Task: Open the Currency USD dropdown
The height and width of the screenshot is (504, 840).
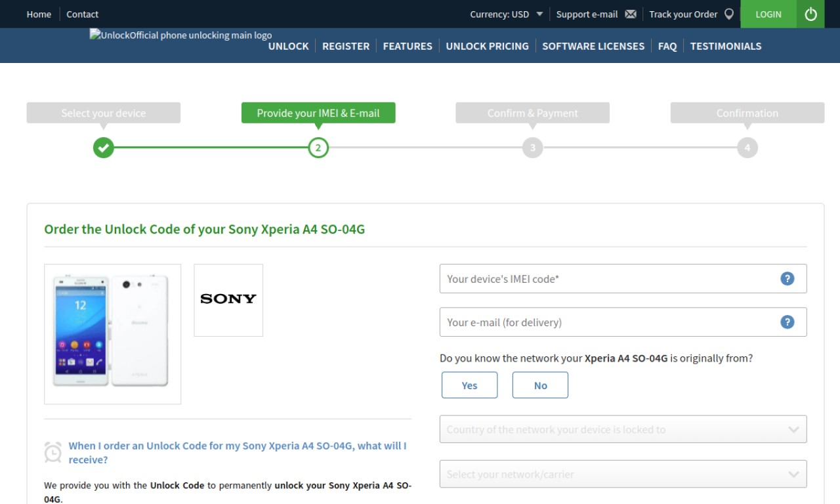Action: (x=506, y=14)
